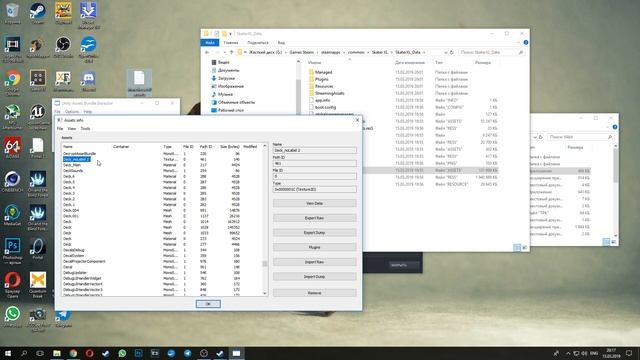Click the Export Raw button

click(x=314, y=218)
